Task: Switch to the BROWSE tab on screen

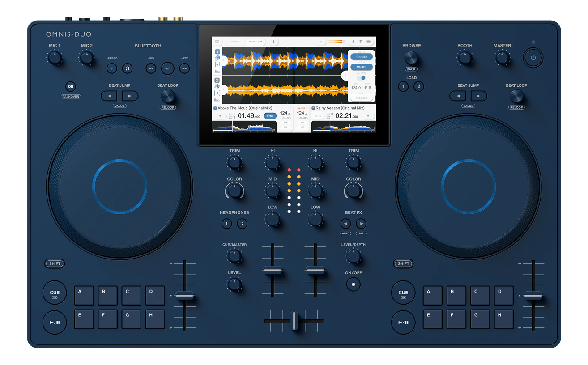Action: tap(235, 42)
